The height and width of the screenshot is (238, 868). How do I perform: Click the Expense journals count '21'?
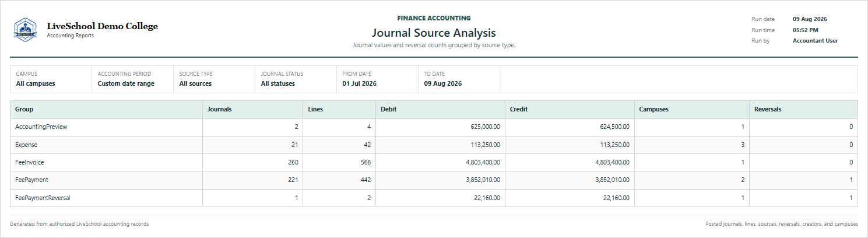pyautogui.click(x=295, y=145)
